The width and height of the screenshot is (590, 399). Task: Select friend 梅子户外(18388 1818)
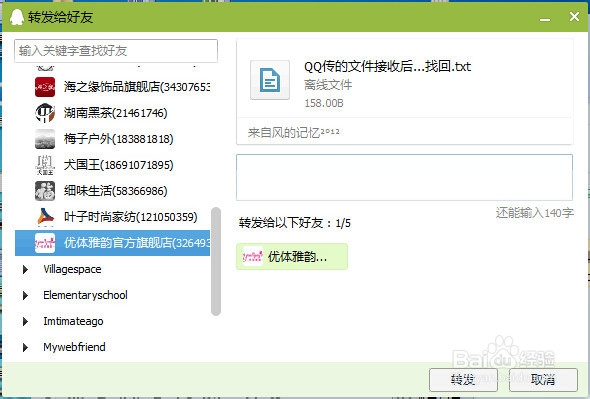coord(113,139)
